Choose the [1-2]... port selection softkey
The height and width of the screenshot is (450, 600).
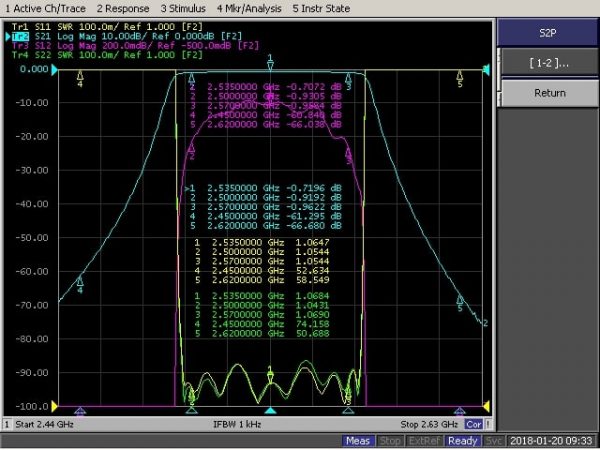tap(549, 63)
